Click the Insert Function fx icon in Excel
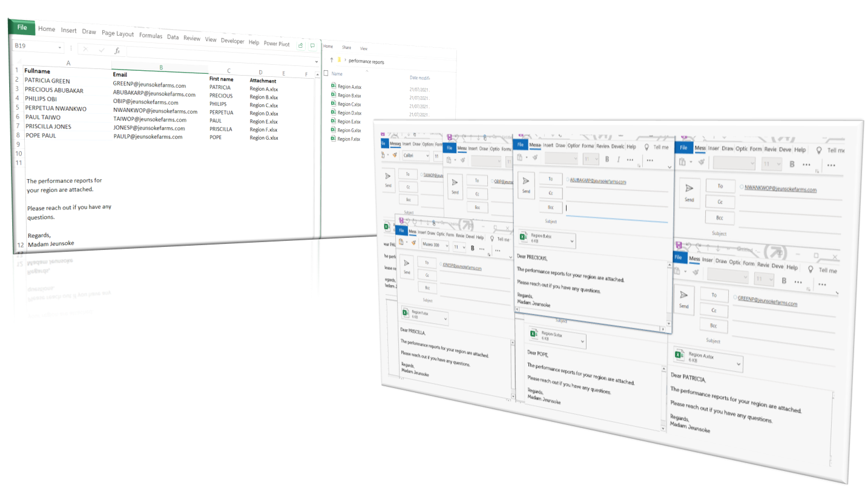The height and width of the screenshot is (486, 868). pyautogui.click(x=117, y=51)
